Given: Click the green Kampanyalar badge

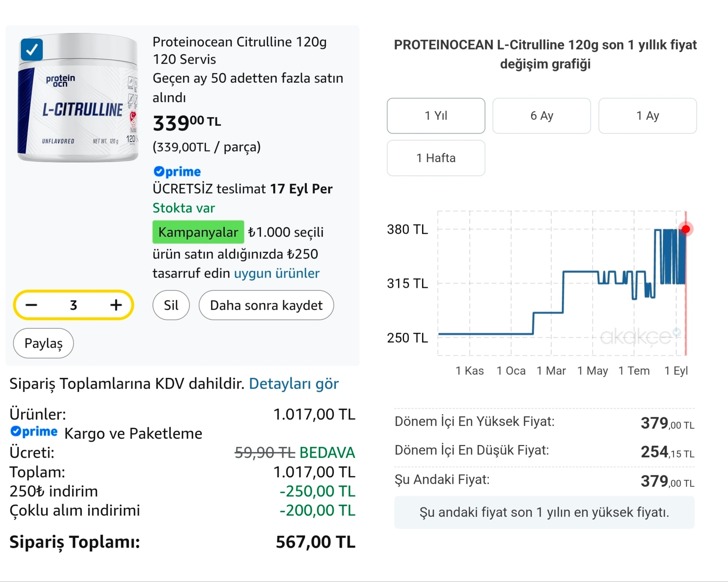Looking at the screenshot, I should 198,232.
